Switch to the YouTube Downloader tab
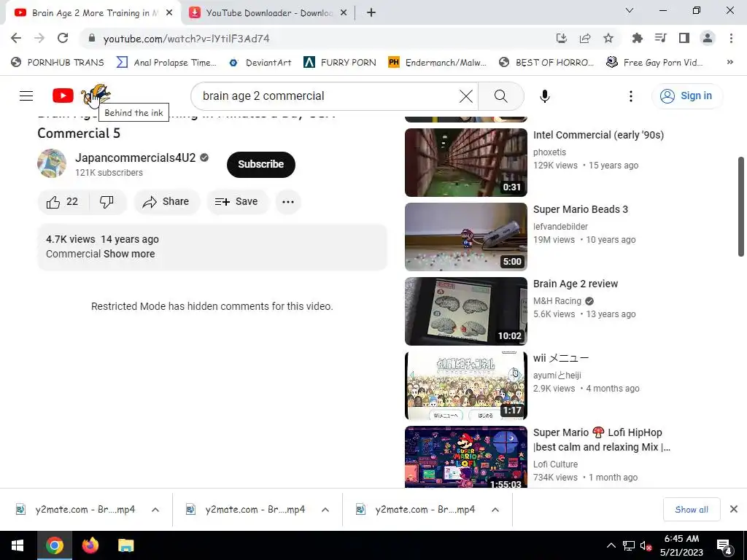 pyautogui.click(x=268, y=13)
